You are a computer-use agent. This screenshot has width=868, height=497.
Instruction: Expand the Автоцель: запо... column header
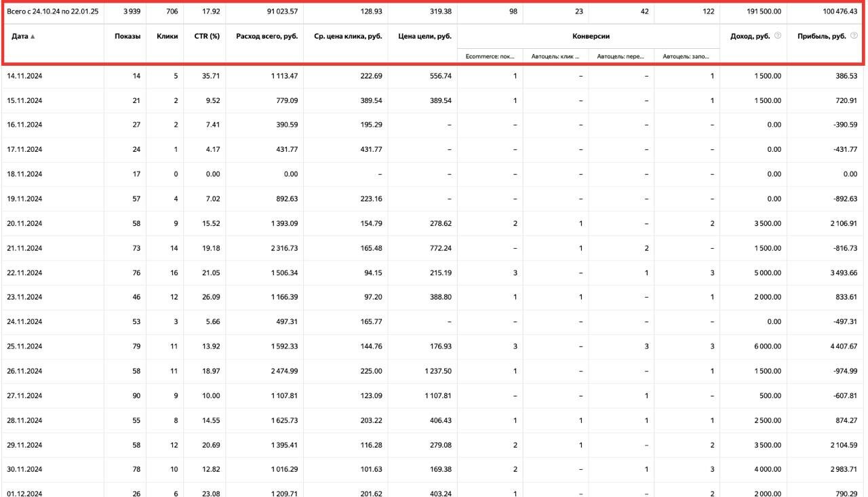686,57
